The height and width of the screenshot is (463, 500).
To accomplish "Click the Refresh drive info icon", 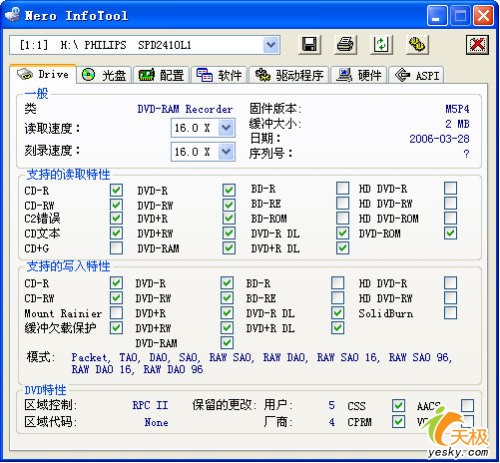I will (x=381, y=44).
